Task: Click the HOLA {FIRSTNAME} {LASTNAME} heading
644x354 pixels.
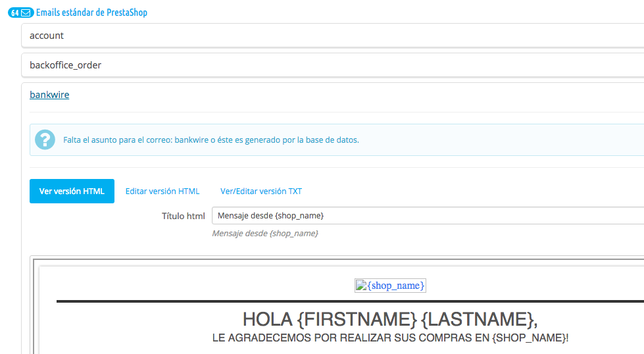Action: click(x=390, y=319)
